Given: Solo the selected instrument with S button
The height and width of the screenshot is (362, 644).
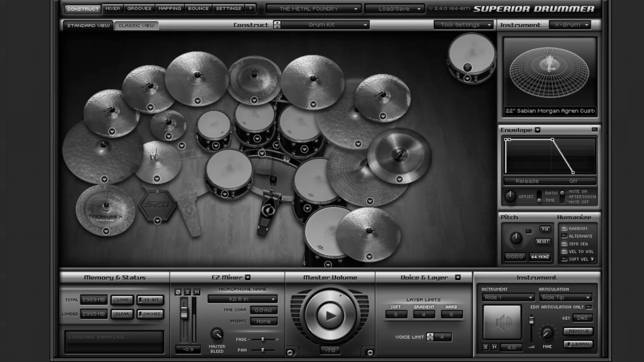Looking at the screenshot, I should point(486,347).
